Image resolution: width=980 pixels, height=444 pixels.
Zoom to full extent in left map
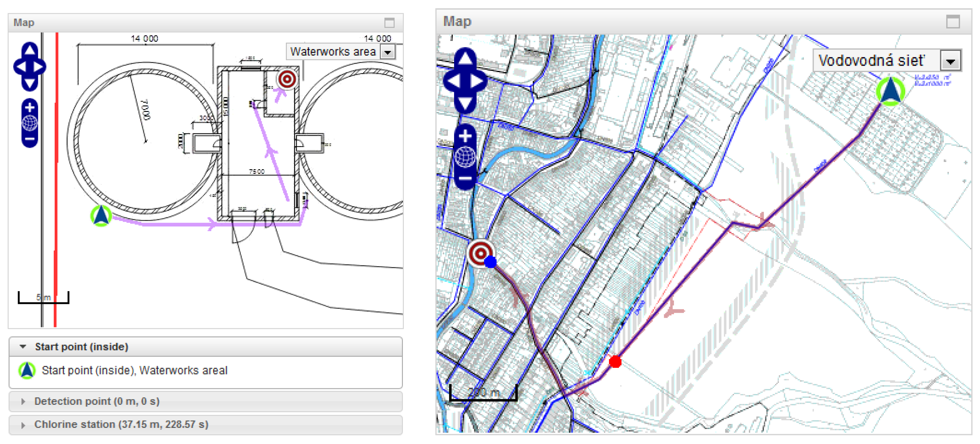(x=30, y=123)
